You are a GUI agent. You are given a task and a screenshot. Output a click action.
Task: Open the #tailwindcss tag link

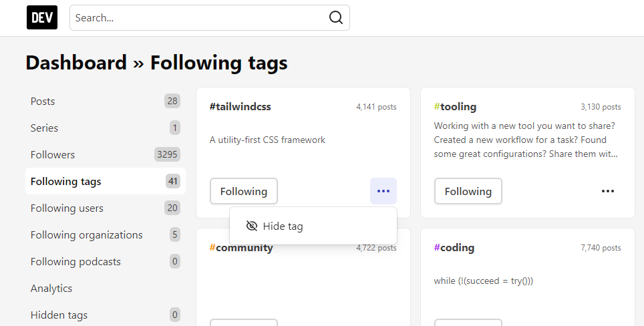tap(240, 107)
